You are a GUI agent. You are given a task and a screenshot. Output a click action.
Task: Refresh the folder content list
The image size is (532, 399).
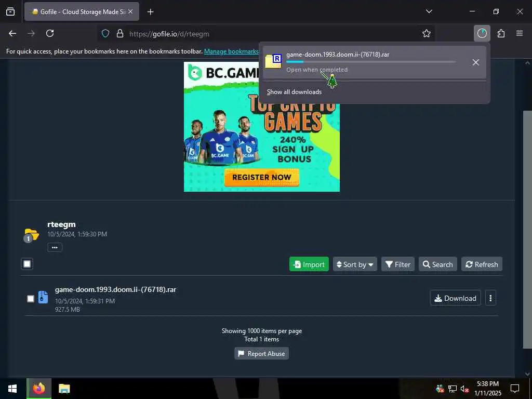point(482,264)
